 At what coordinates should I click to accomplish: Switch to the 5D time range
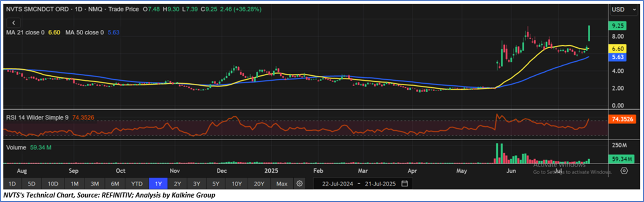(32, 184)
